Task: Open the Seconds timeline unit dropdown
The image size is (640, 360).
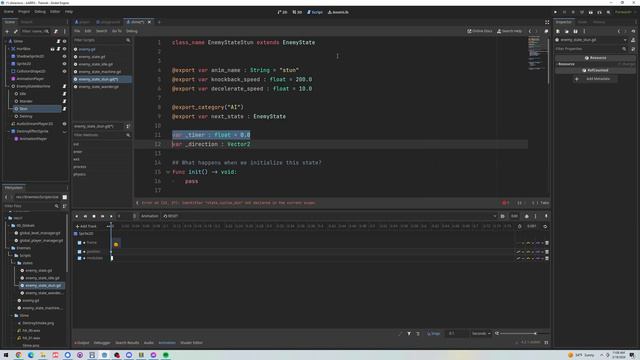Action: pos(481,333)
